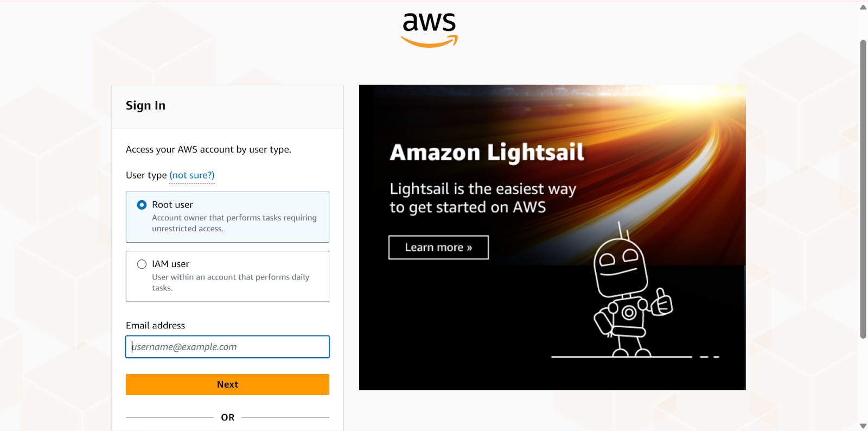Click the "Amazon Lightsail" heading in the banner
Image resolution: width=868 pixels, height=431 pixels.
[487, 153]
